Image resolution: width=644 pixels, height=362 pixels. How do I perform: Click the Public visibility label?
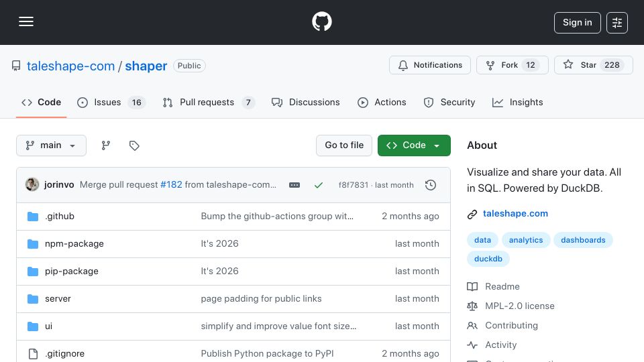tap(189, 66)
